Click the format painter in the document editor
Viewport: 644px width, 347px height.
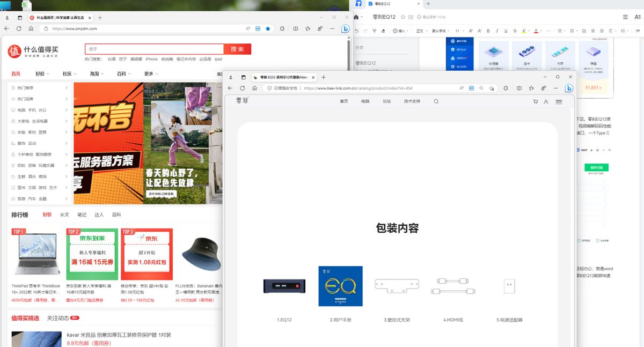tap(374, 31)
